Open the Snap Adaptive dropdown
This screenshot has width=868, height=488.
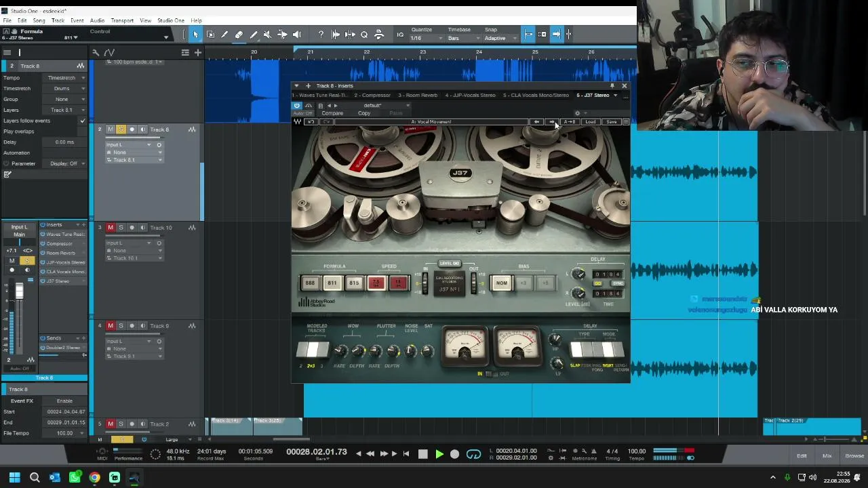click(x=500, y=38)
